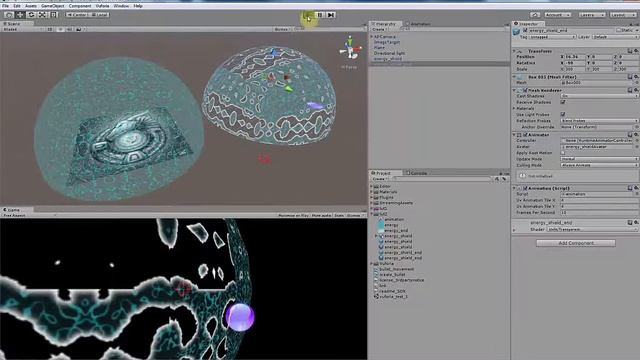
Task: Open the Tag dropdown
Action: pos(552,37)
